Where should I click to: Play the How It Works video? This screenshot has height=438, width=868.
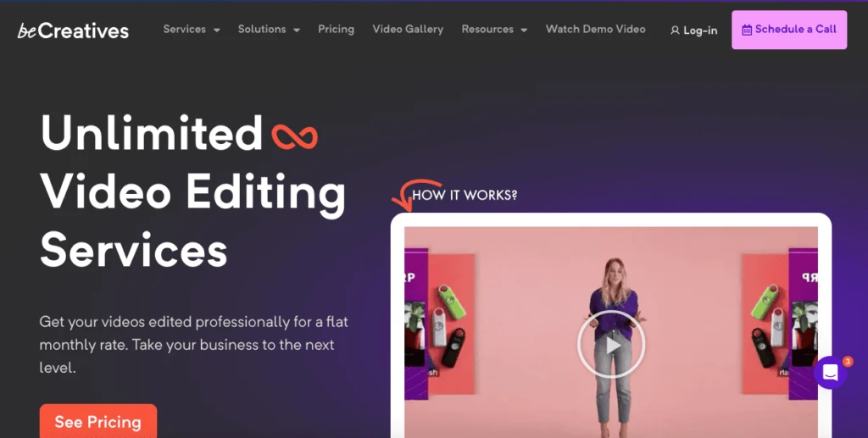[611, 345]
